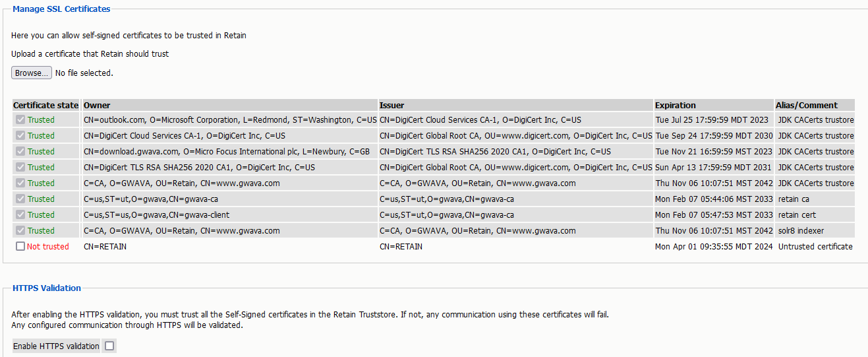868x357 pixels.
Task: Click the Browse button to upload certificate
Action: tap(31, 73)
